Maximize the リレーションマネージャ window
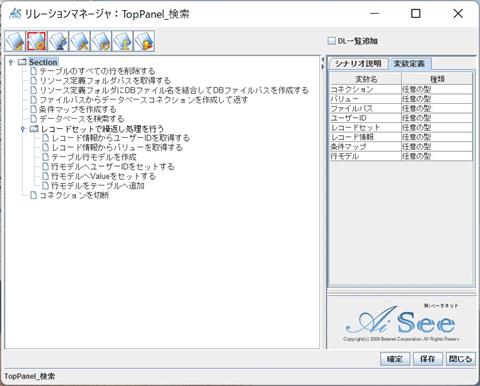Screen dimensions: 480x386 tap(416, 14)
